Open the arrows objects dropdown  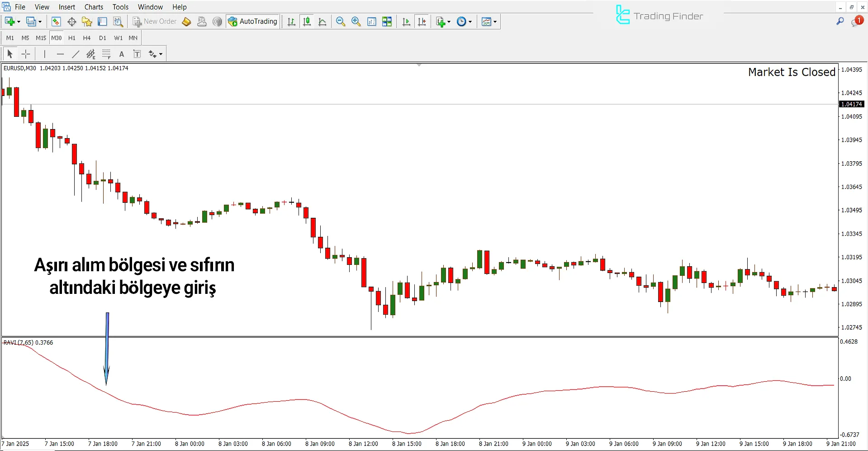tap(156, 54)
